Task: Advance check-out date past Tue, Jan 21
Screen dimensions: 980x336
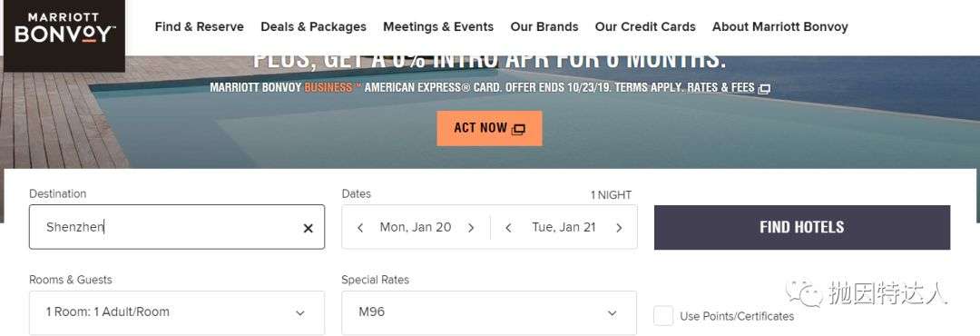Action: click(619, 228)
